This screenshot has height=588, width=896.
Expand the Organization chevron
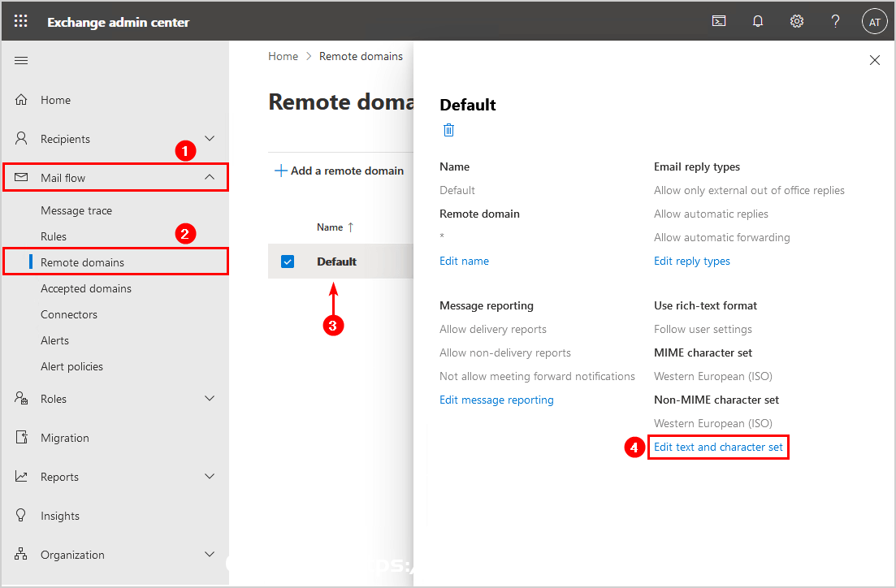click(x=210, y=554)
